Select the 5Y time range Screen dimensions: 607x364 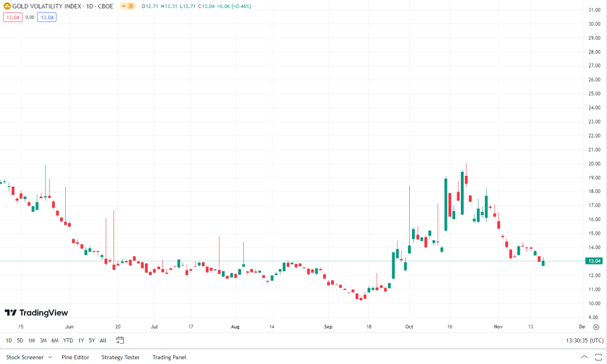click(x=92, y=340)
